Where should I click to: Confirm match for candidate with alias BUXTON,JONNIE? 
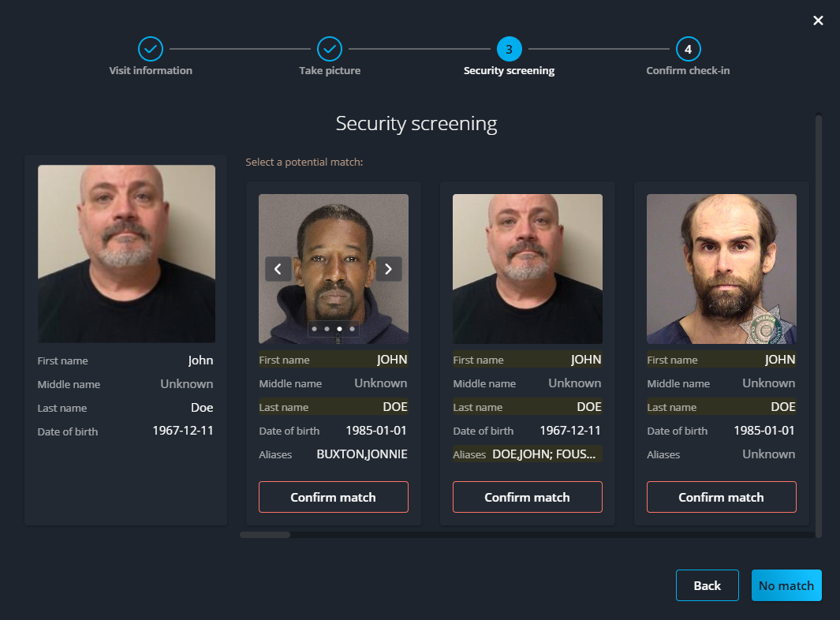click(x=333, y=497)
